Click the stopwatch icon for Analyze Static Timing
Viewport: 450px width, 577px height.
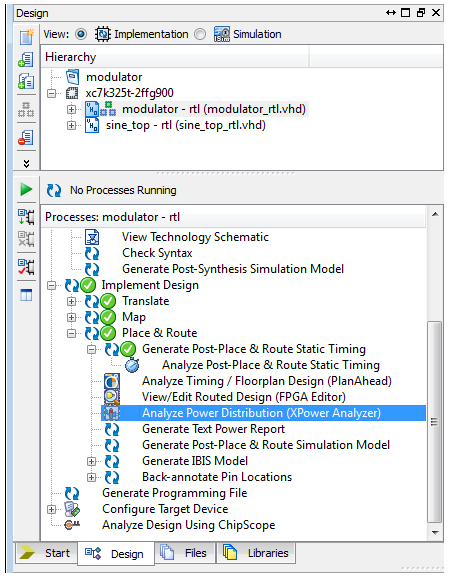pos(132,365)
